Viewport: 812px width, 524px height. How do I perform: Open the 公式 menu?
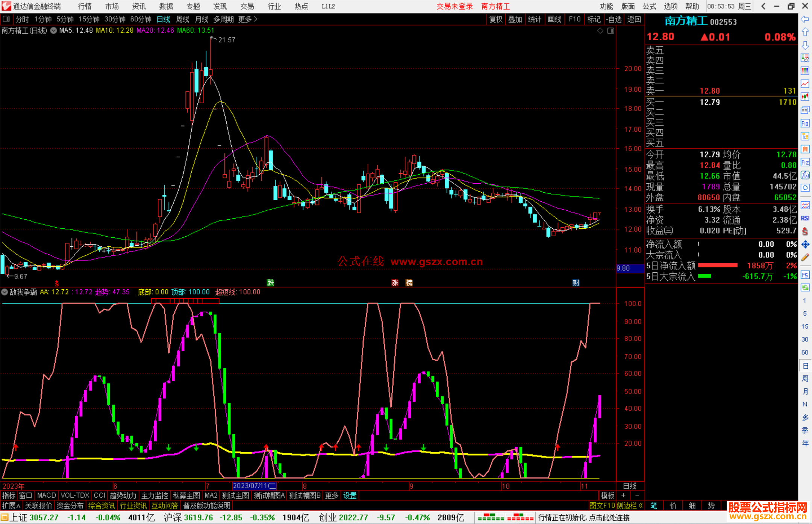click(x=649, y=6)
